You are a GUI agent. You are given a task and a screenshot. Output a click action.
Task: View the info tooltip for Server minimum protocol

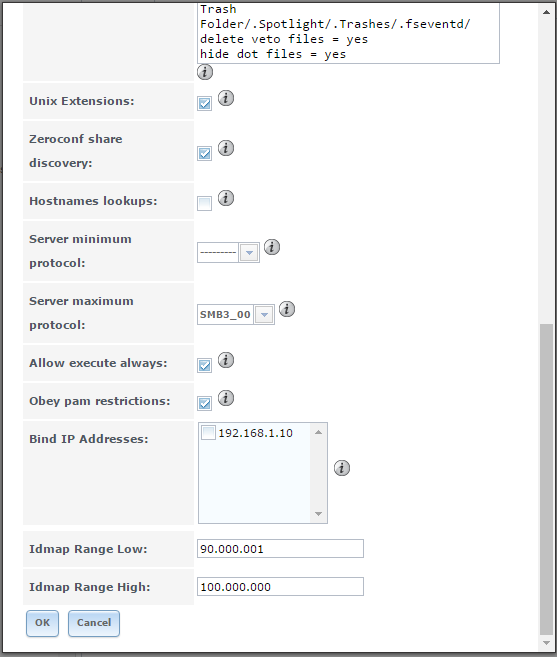(x=272, y=247)
